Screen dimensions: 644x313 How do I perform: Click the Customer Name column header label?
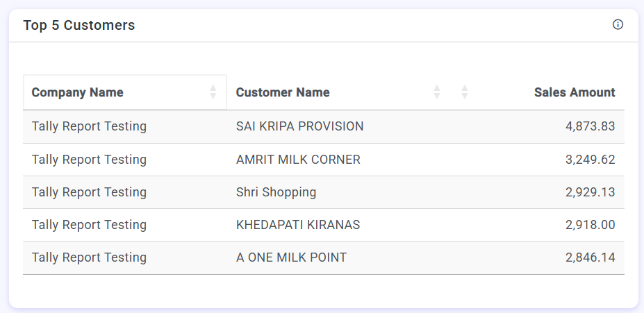click(x=283, y=92)
